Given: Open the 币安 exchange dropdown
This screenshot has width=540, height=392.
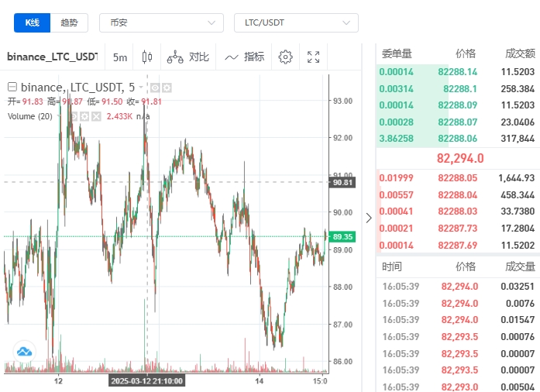Looking at the screenshot, I should 161,22.
